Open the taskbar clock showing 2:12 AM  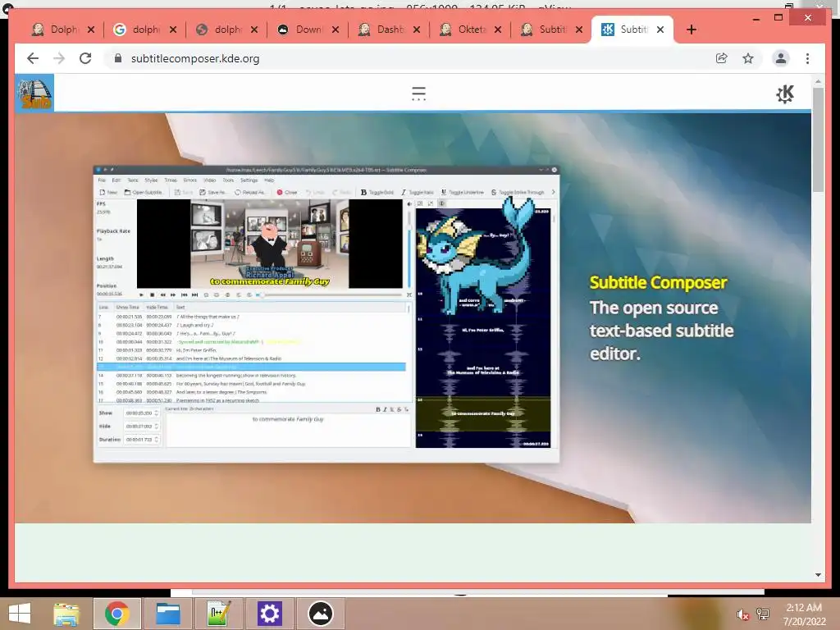click(x=804, y=614)
